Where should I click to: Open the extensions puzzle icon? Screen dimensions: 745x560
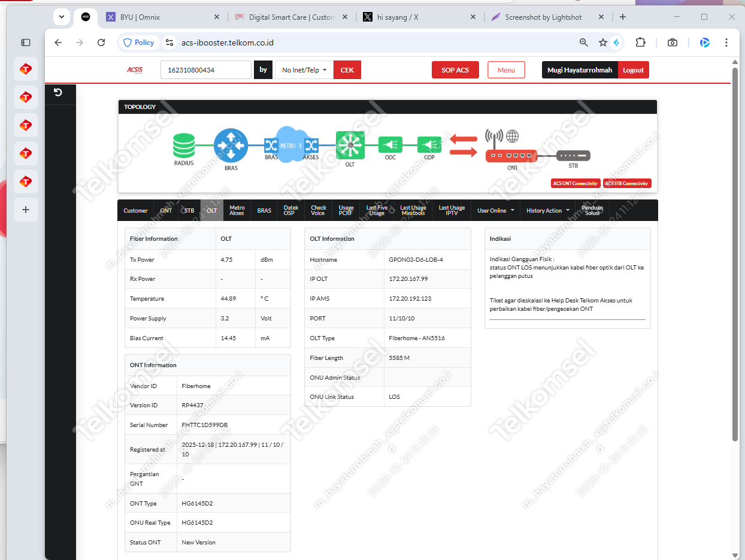[640, 43]
